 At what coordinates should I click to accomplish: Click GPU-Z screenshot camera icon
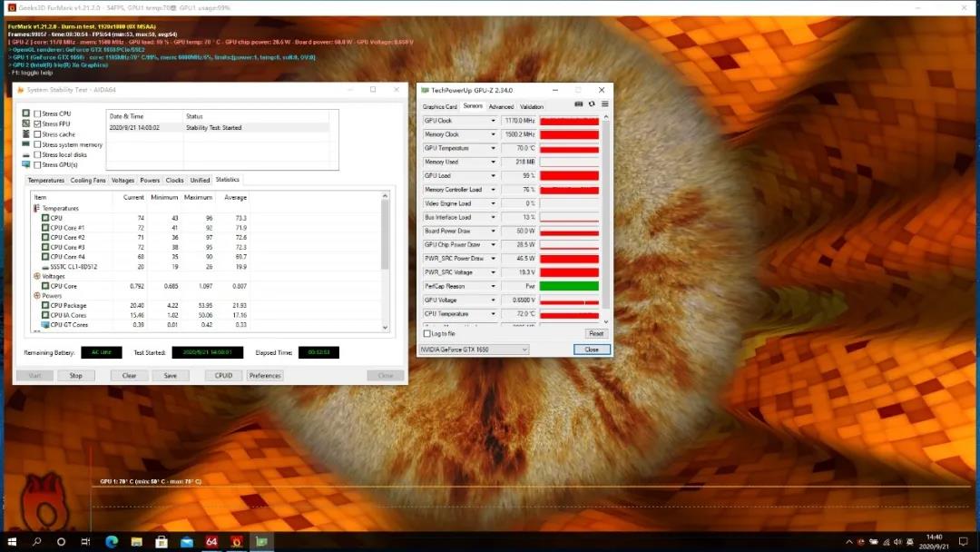point(579,104)
